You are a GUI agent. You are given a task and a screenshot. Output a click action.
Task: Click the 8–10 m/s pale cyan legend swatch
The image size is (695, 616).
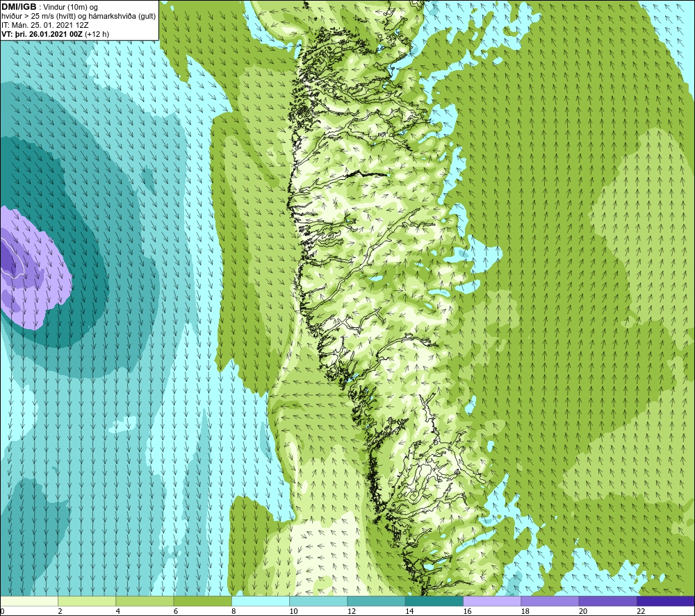click(261, 601)
